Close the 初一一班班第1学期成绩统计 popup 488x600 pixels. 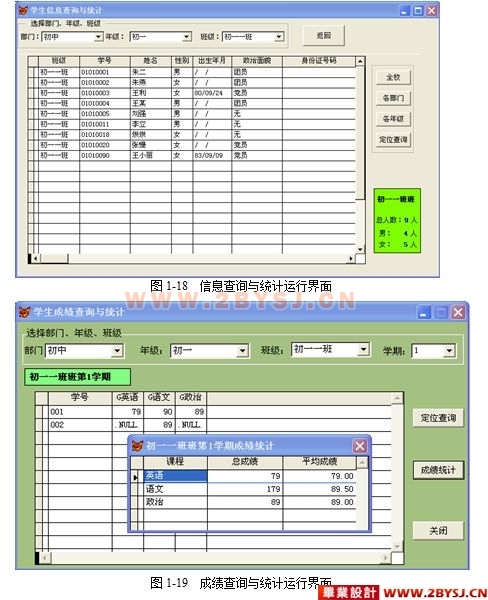(x=359, y=446)
